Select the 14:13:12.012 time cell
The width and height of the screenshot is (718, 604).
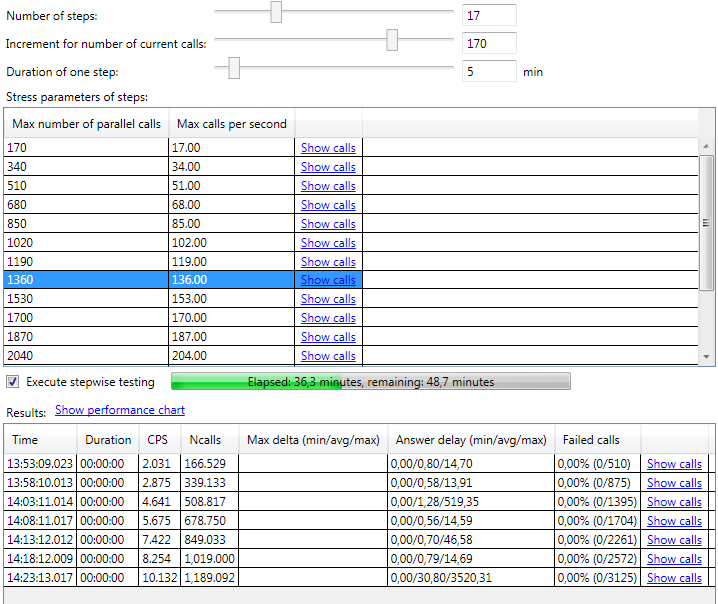coord(40,540)
